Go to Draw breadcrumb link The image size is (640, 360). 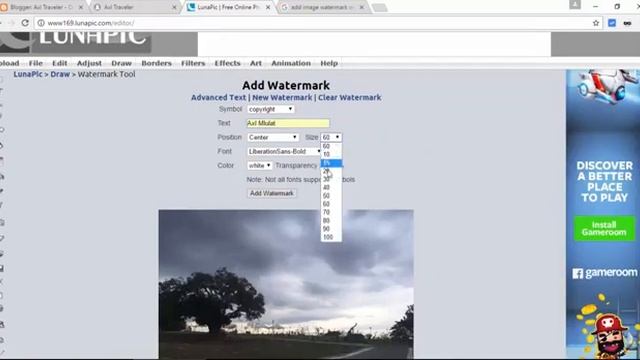pyautogui.click(x=60, y=74)
